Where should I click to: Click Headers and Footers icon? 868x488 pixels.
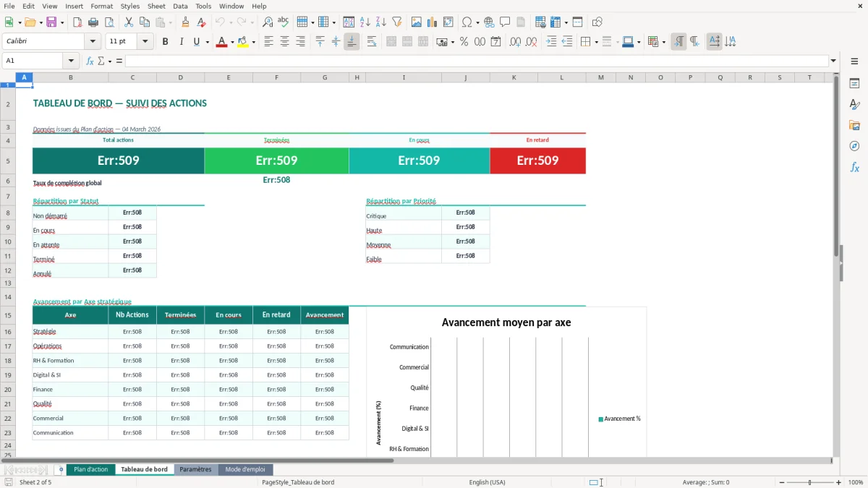pos(521,22)
